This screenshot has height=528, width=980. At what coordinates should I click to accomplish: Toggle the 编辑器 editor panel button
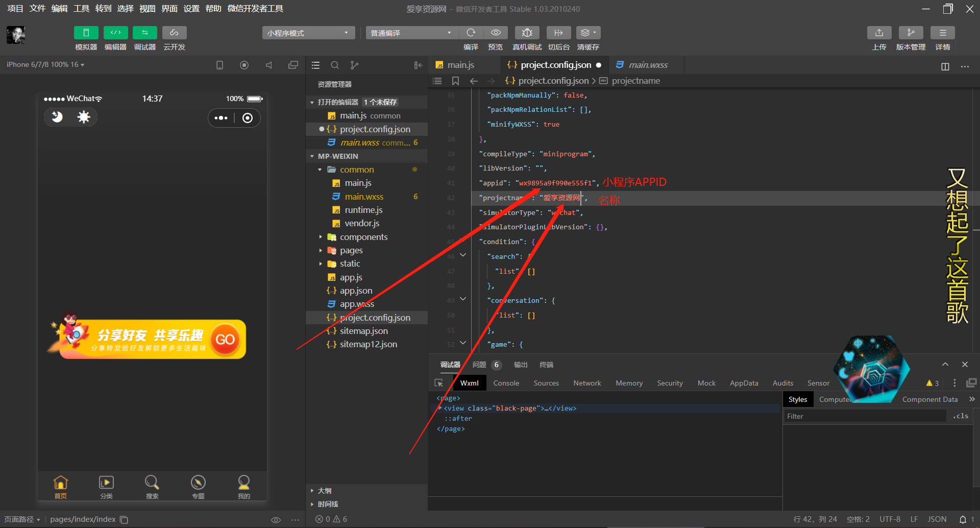point(115,33)
